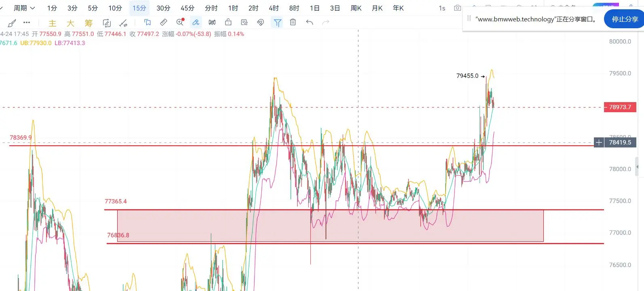Screen dimensions: 644x291
Task: Switch to the 45分 timeframe
Action: coord(187,8)
